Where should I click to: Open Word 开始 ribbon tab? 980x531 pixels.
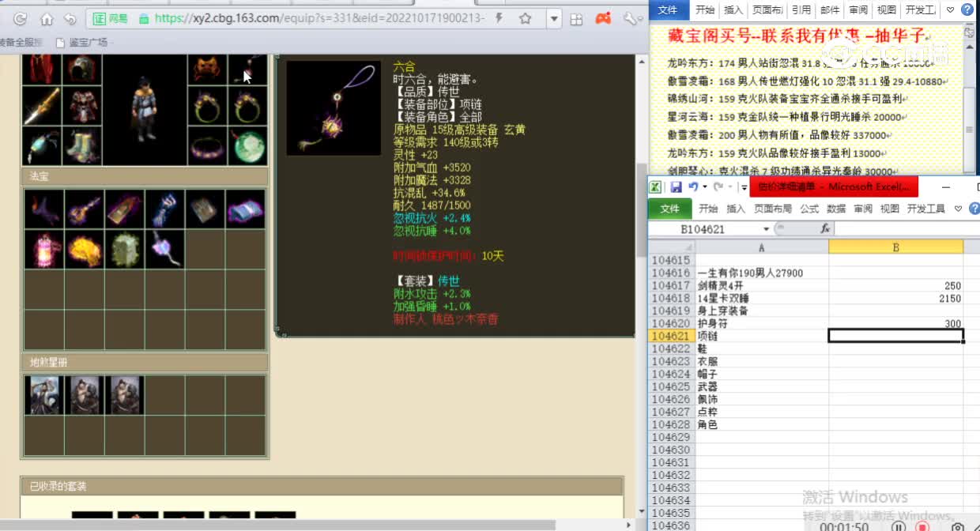pyautogui.click(x=705, y=9)
